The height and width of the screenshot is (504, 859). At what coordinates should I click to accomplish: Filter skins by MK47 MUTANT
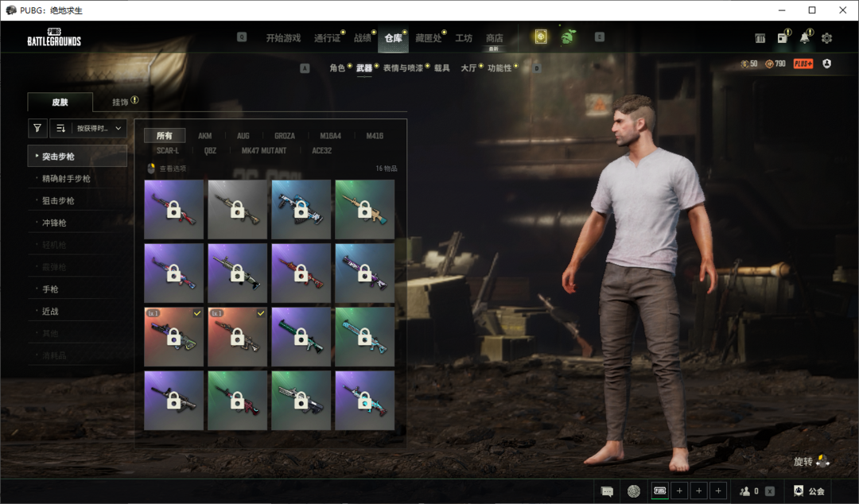(x=264, y=150)
